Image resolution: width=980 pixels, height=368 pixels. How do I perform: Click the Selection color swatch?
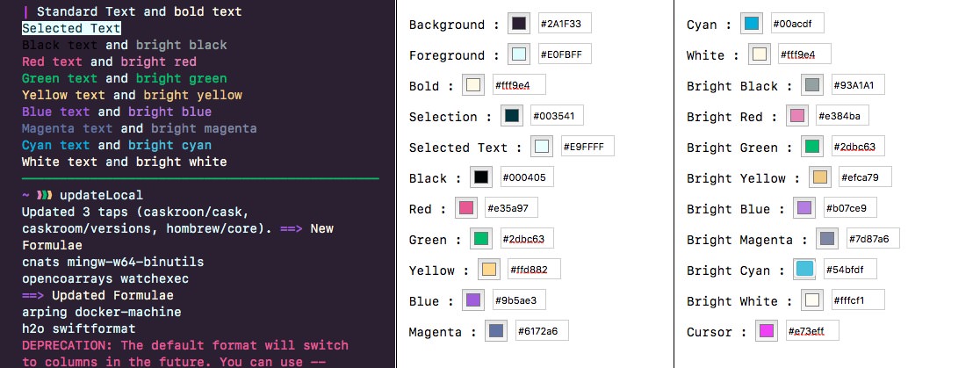coord(512,116)
